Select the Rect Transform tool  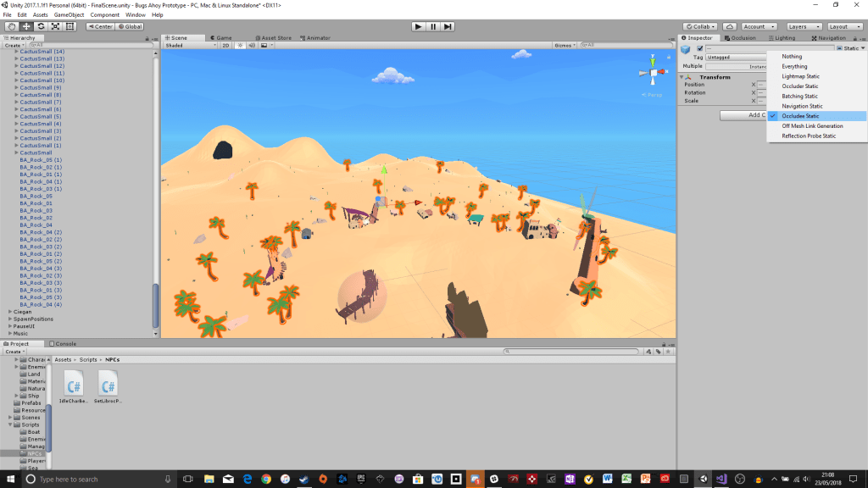pyautogui.click(x=70, y=26)
